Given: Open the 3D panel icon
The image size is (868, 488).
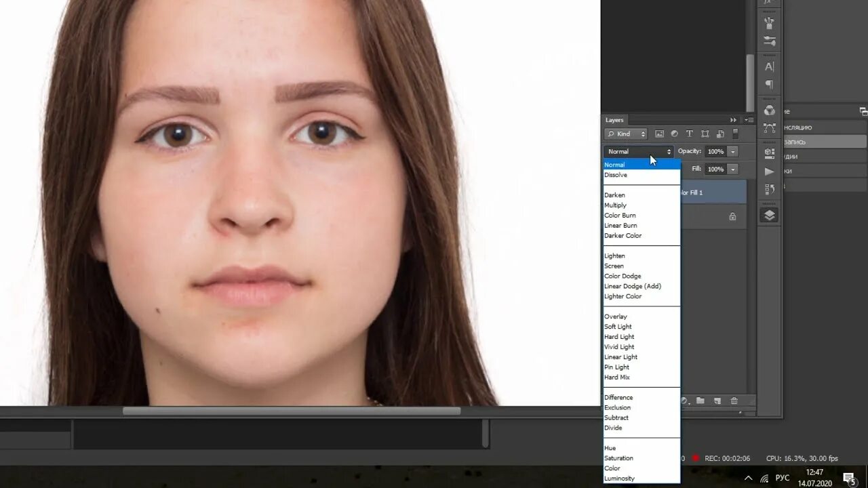Looking at the screenshot, I should click(769, 153).
